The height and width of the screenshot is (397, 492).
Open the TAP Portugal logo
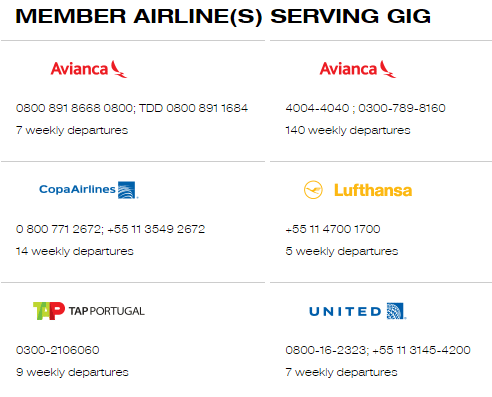coord(89,311)
